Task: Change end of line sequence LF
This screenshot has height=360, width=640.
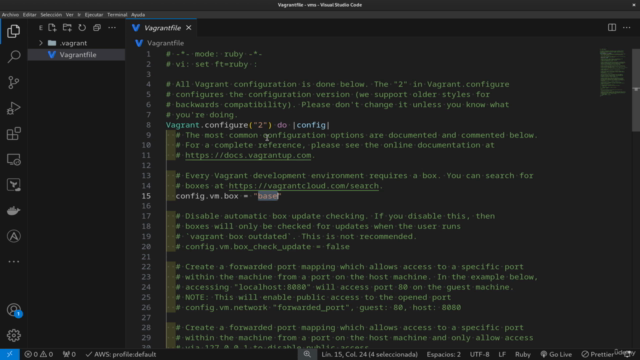Action: pyautogui.click(x=502, y=354)
